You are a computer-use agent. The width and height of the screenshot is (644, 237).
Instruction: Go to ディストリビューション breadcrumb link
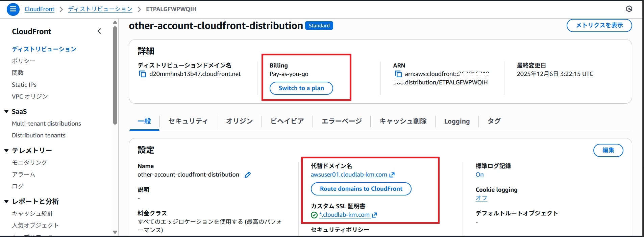click(x=100, y=9)
